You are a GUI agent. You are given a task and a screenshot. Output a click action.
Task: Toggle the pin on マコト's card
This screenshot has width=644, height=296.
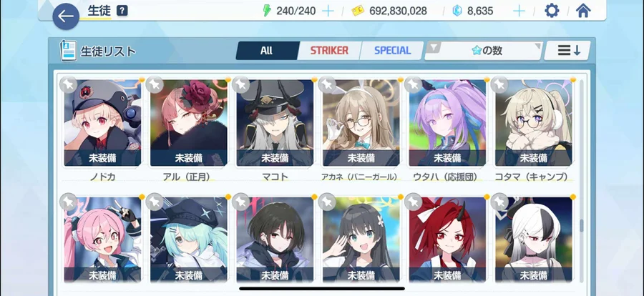pos(240,84)
